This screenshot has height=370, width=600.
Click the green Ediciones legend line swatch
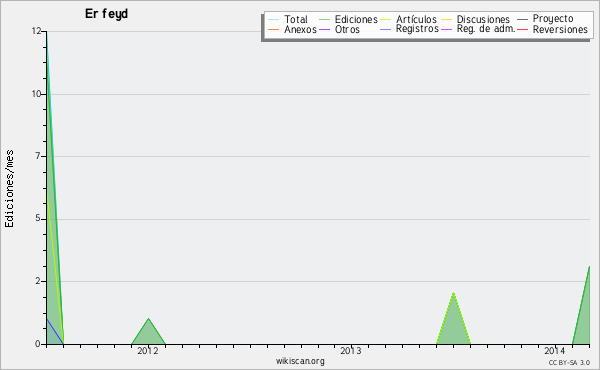pos(324,20)
